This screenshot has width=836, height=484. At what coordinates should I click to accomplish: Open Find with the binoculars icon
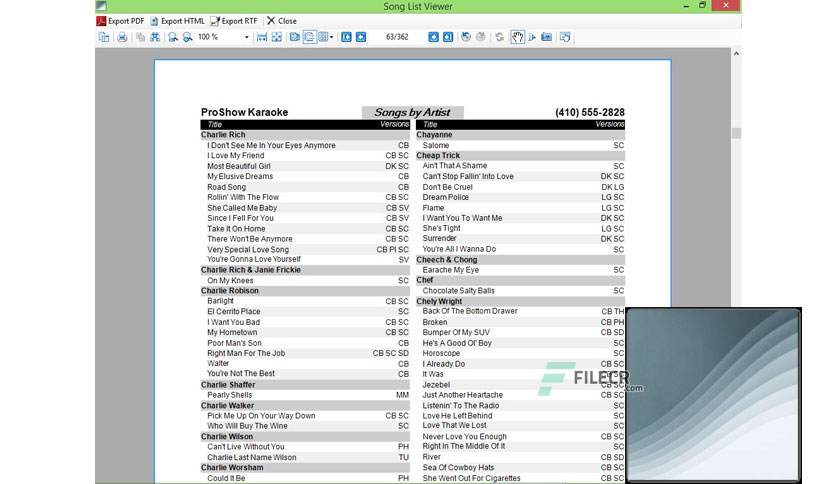(155, 37)
